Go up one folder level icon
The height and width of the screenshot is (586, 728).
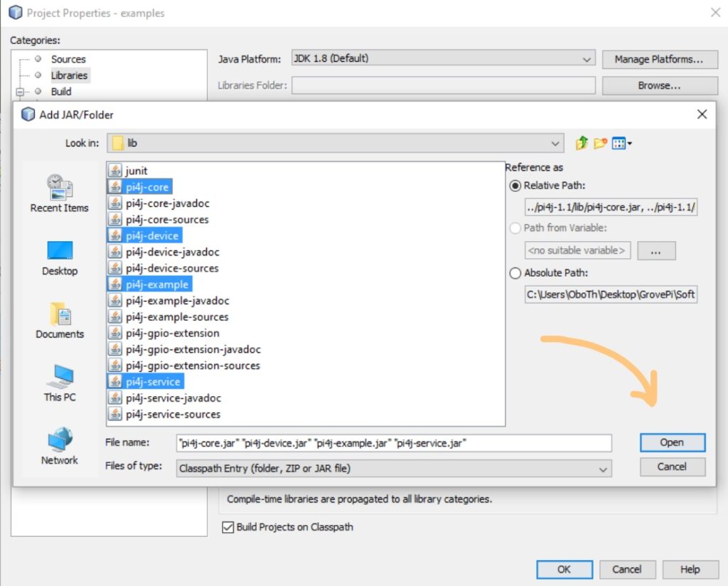pos(582,143)
